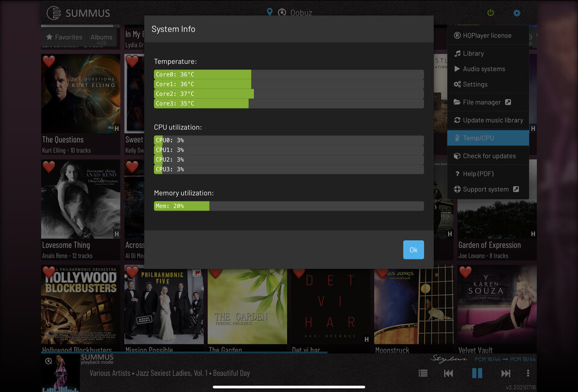The height and width of the screenshot is (392, 578).
Task: Click the Core2: 37°C temperature bar
Action: (x=288, y=94)
